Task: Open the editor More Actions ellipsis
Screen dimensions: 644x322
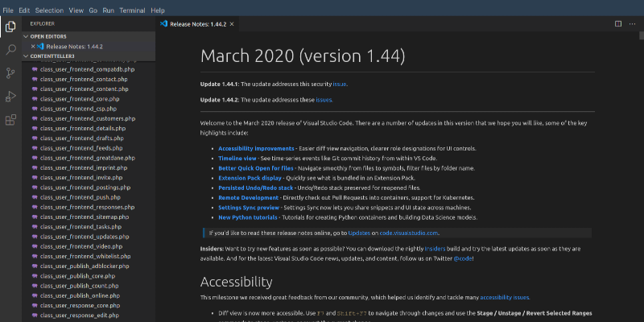Action: pyautogui.click(x=632, y=24)
